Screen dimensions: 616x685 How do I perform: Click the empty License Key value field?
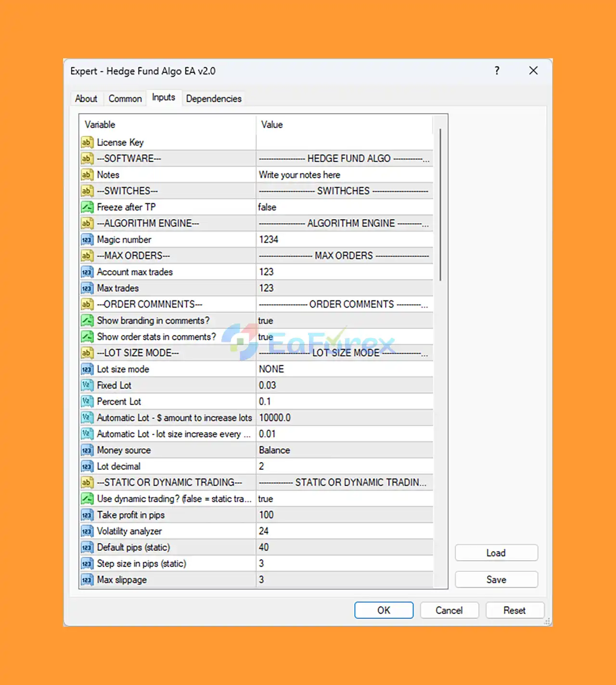pyautogui.click(x=345, y=142)
